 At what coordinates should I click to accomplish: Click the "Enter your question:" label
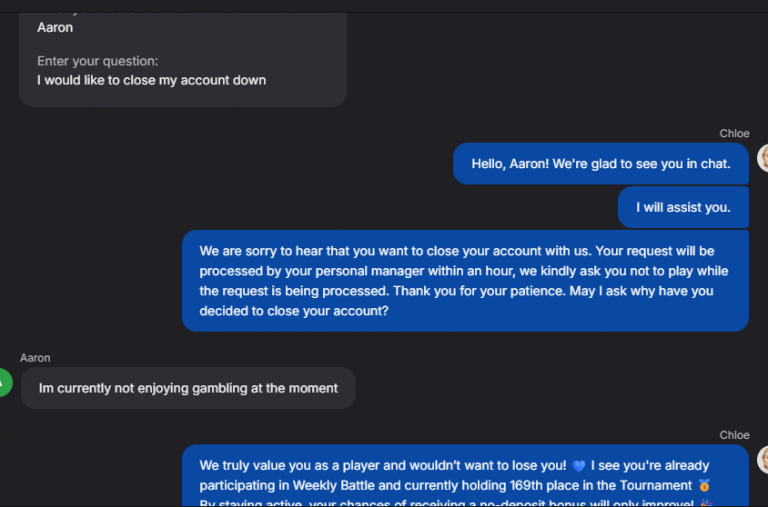click(x=98, y=62)
